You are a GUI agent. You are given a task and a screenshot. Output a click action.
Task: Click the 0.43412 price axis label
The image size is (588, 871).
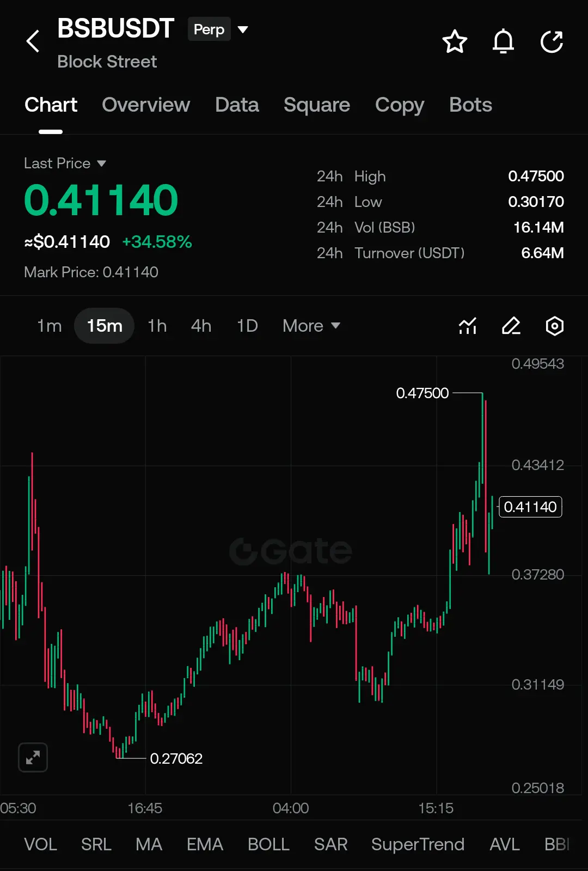point(537,465)
